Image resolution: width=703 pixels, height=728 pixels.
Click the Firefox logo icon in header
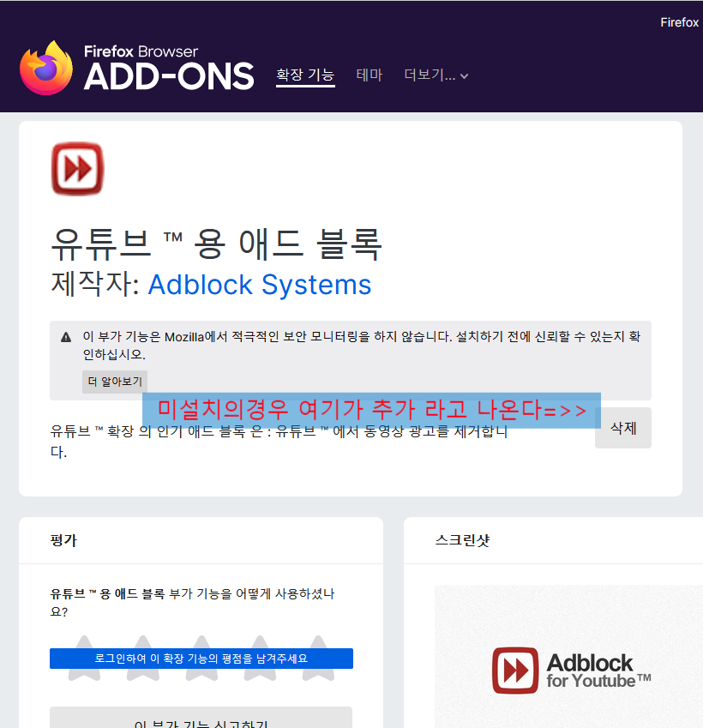tap(46, 69)
